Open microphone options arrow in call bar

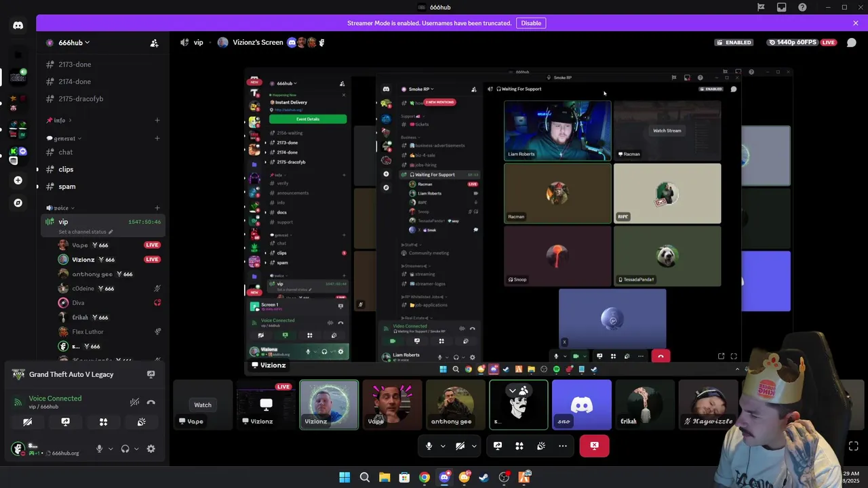(x=443, y=446)
